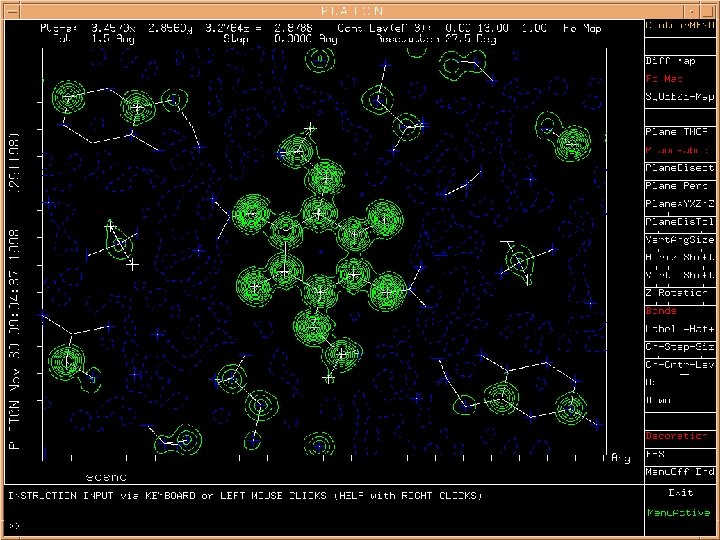Click the VertAngSize option
This screenshot has width=720, height=540.
(x=681, y=240)
